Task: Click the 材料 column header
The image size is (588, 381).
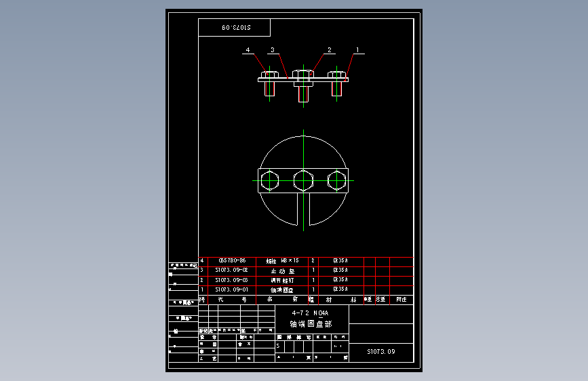Action: [340, 299]
